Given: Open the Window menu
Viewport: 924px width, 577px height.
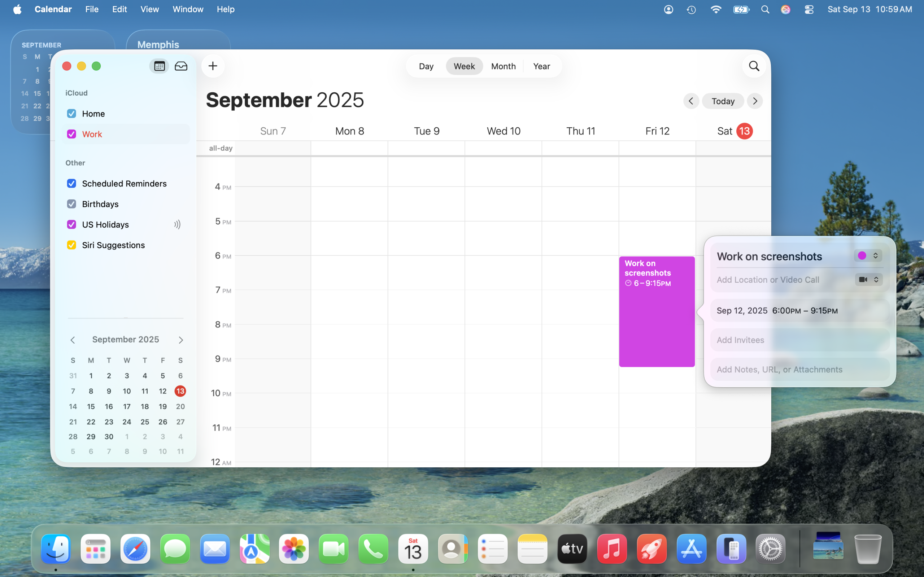Looking at the screenshot, I should [x=187, y=9].
